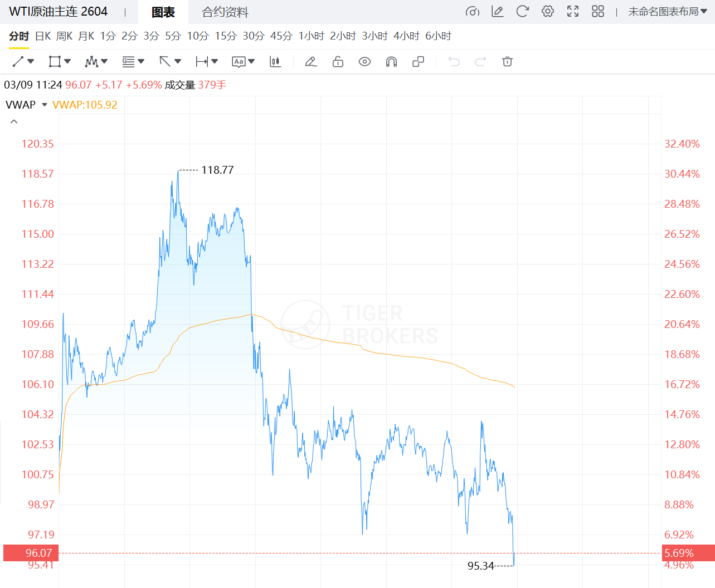715x588 pixels.
Task: Select the 15分 interval
Action: click(226, 36)
